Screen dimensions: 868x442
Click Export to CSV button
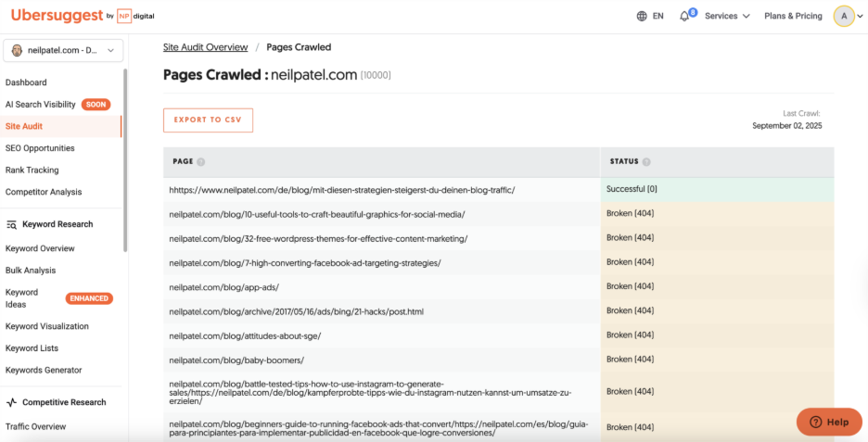click(x=208, y=120)
